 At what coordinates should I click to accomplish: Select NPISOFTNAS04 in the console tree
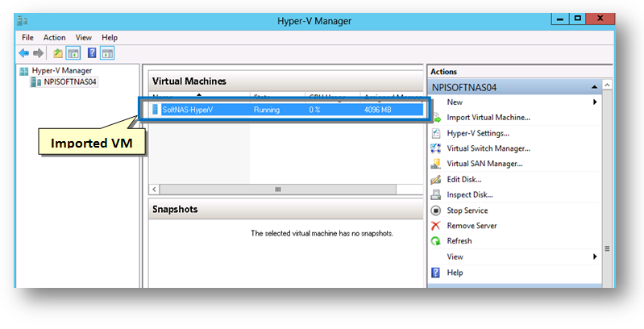pyautogui.click(x=70, y=81)
